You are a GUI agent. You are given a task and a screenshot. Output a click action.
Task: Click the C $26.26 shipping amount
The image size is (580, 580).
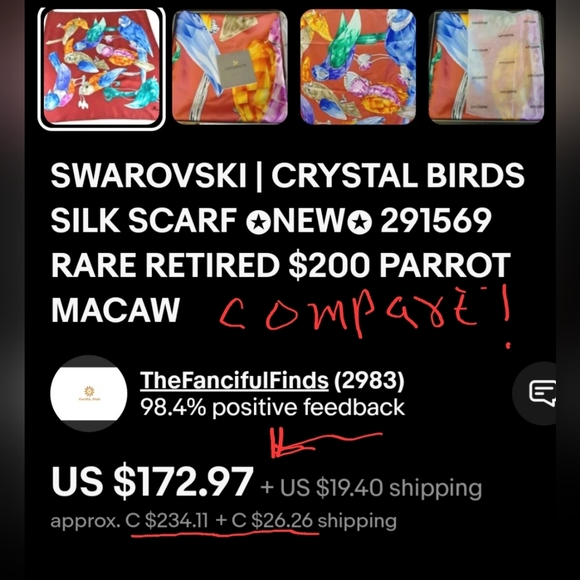point(272,521)
